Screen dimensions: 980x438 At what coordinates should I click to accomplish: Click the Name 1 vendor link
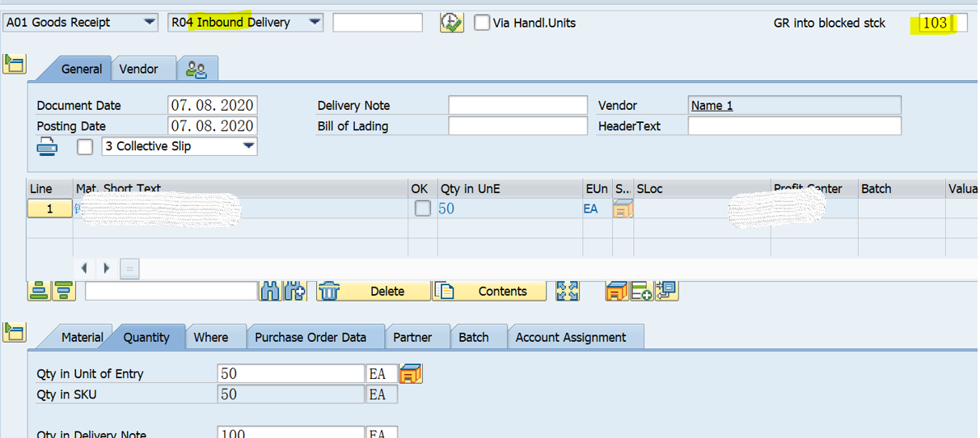pos(712,105)
